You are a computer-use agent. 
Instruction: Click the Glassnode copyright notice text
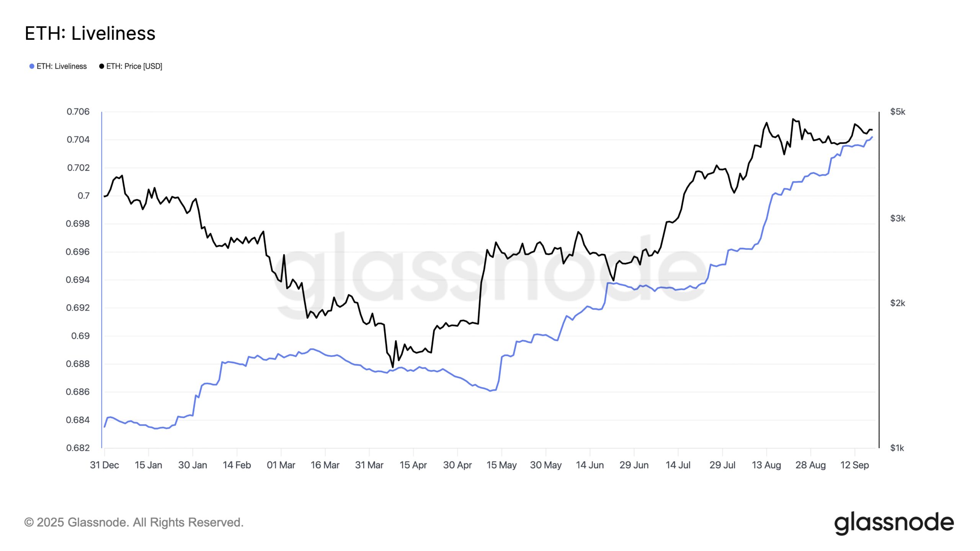coord(134,522)
